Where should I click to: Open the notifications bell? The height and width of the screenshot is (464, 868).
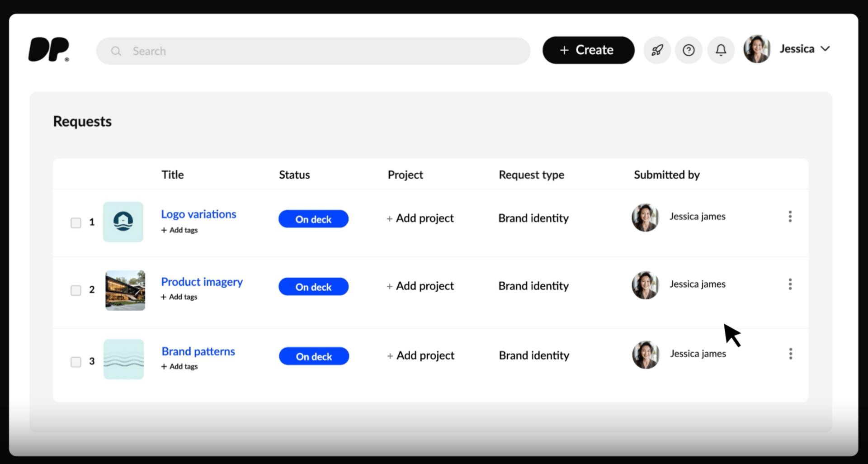tap(721, 50)
